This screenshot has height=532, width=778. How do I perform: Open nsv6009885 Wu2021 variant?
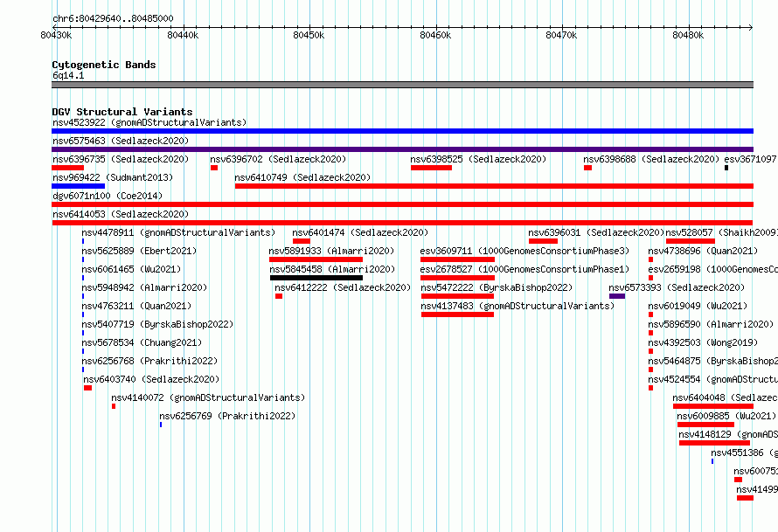pyautogui.click(x=726, y=416)
